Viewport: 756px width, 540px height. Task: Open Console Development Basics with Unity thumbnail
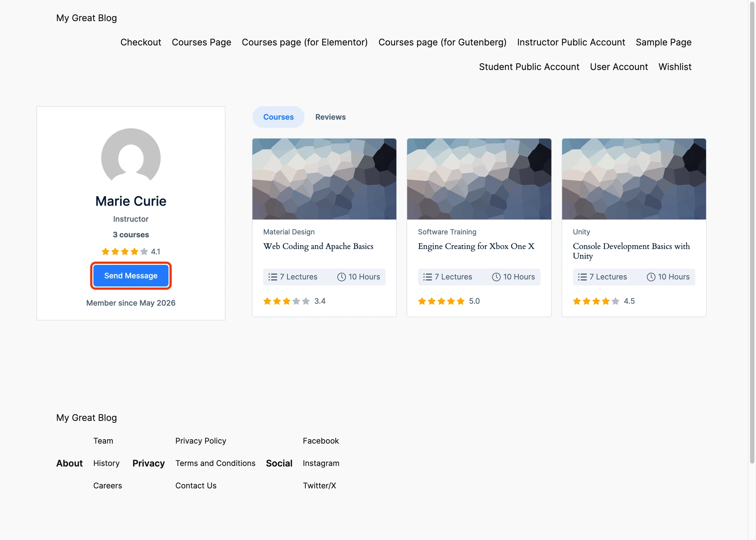(x=634, y=179)
